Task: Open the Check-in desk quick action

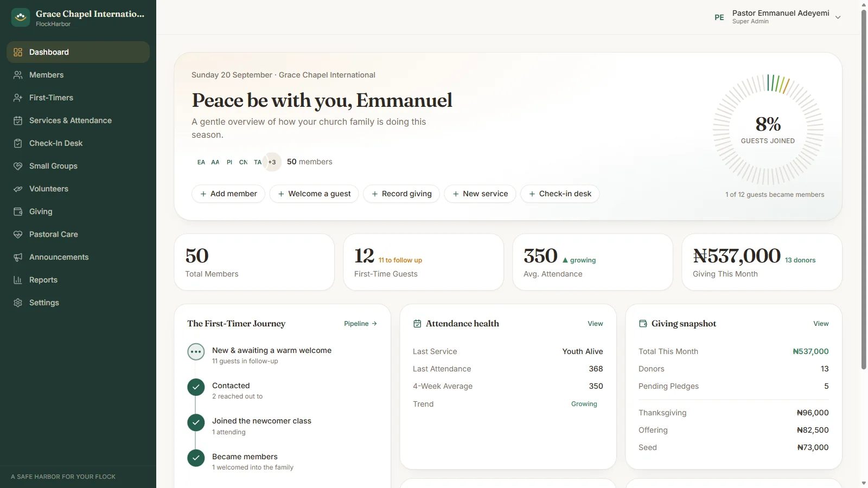Action: 560,194
